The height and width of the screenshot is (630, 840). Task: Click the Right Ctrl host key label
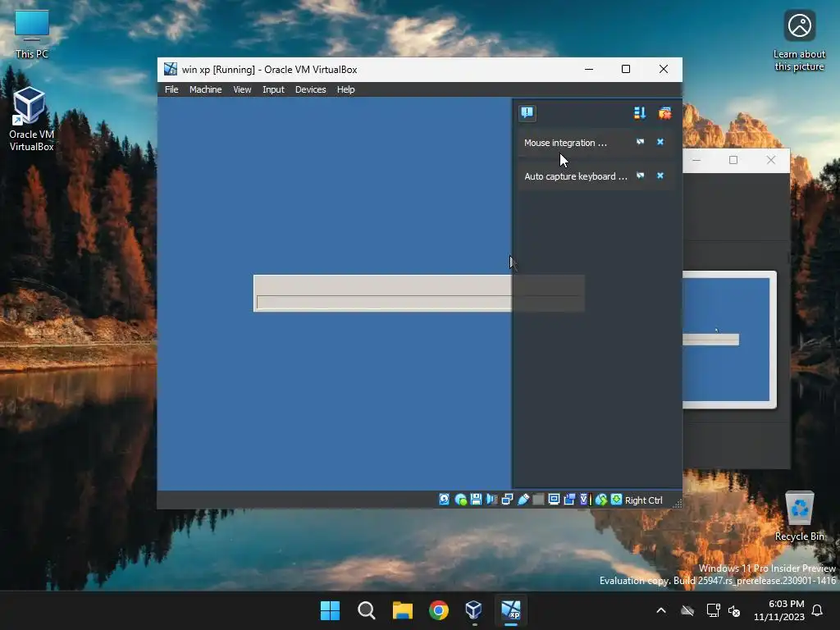[643, 500]
